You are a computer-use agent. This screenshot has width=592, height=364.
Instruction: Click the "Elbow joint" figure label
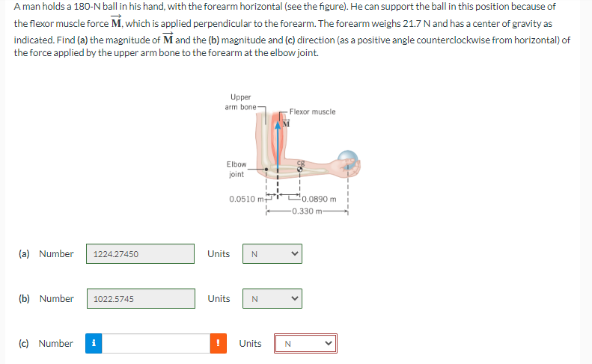click(x=237, y=169)
